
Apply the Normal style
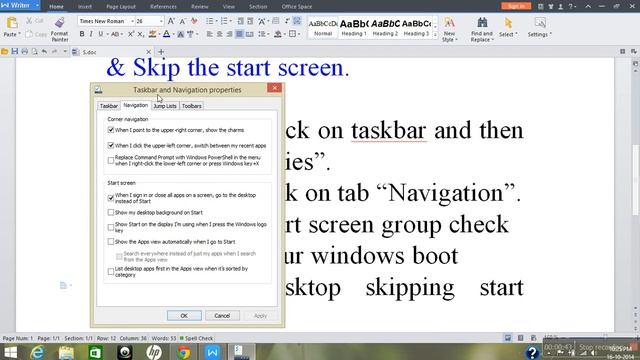coord(323,28)
